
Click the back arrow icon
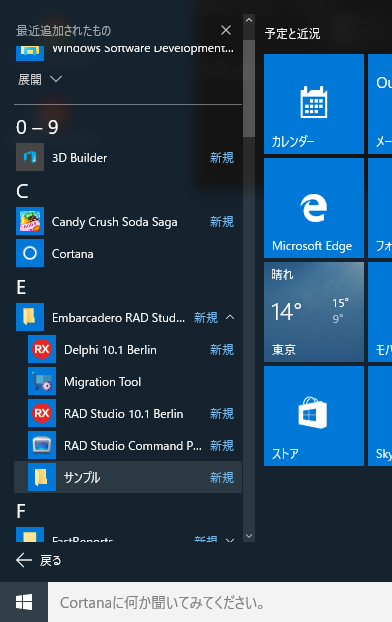tap(24, 560)
